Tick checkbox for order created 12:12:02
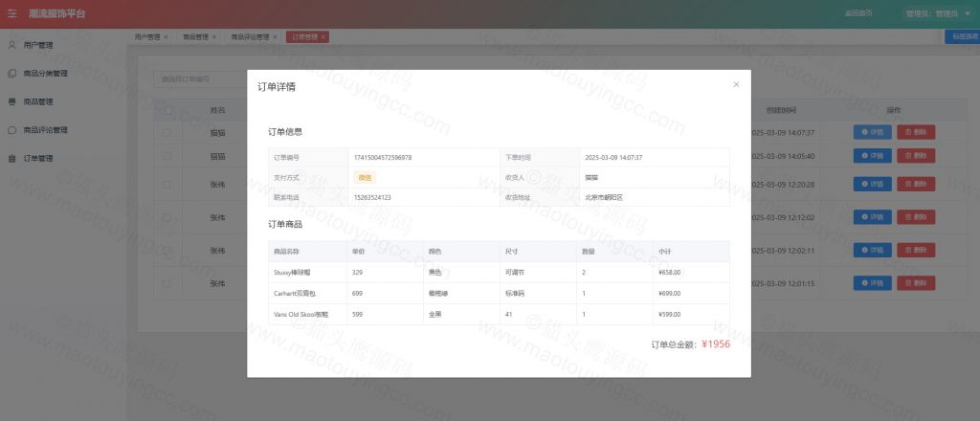Screen dimensions: 980x421 (x=167, y=217)
